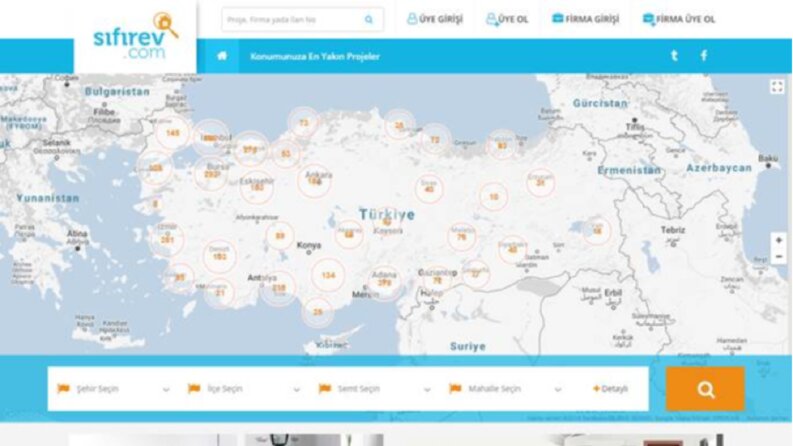Click the Denizli map cluster 193
The height and width of the screenshot is (446, 793).
pyautogui.click(x=219, y=256)
